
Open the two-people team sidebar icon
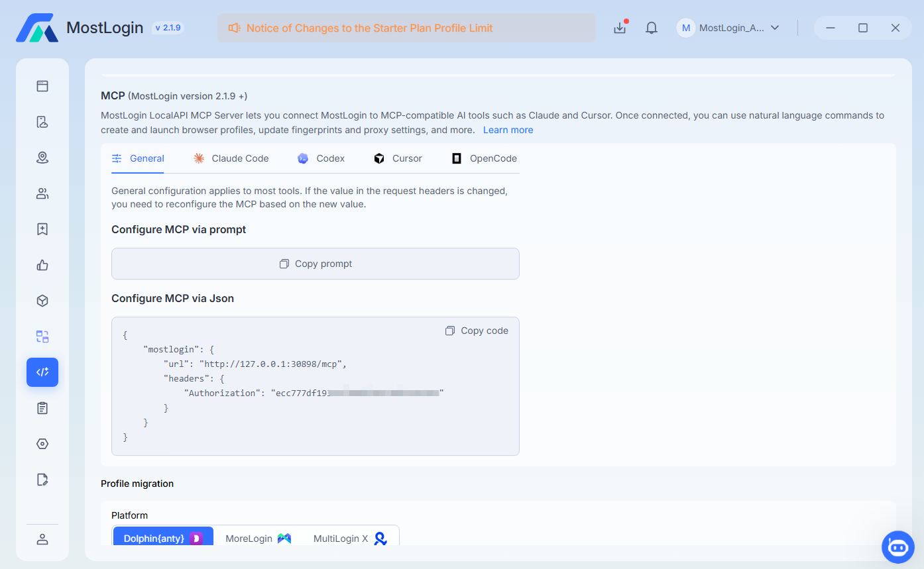point(42,193)
